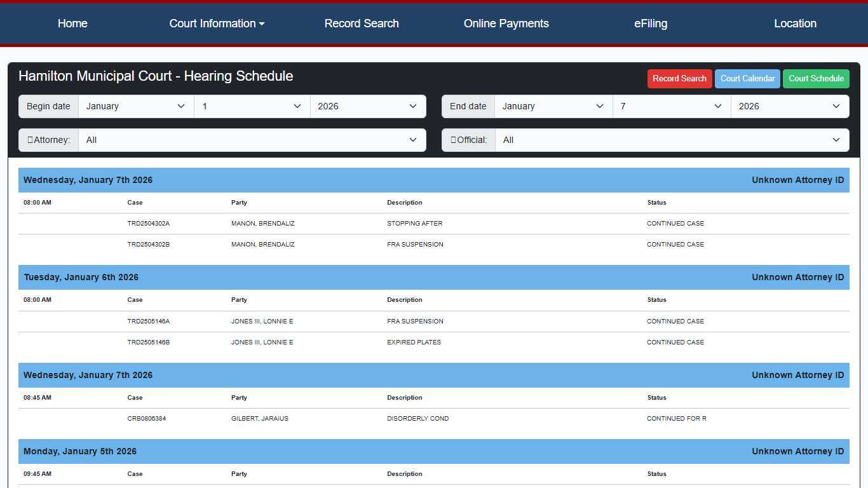Image resolution: width=868 pixels, height=488 pixels.
Task: Go to Record Search in navbar
Action: click(x=362, y=24)
